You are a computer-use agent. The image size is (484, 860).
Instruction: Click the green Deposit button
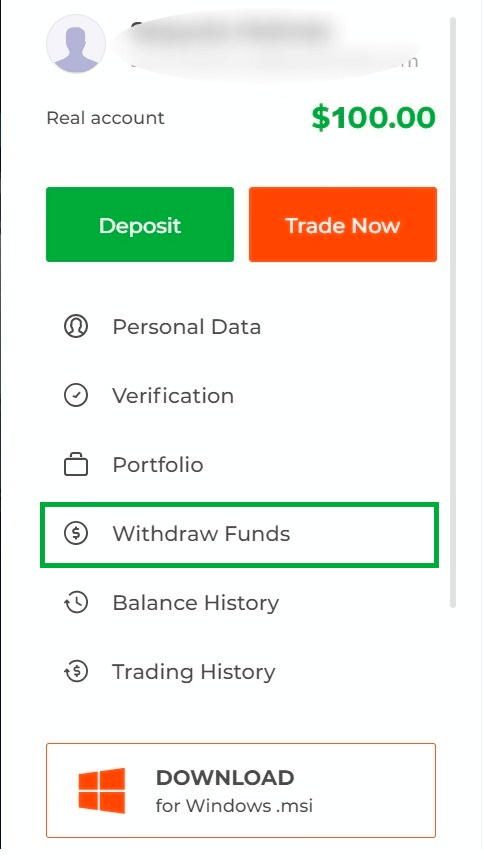(x=140, y=224)
